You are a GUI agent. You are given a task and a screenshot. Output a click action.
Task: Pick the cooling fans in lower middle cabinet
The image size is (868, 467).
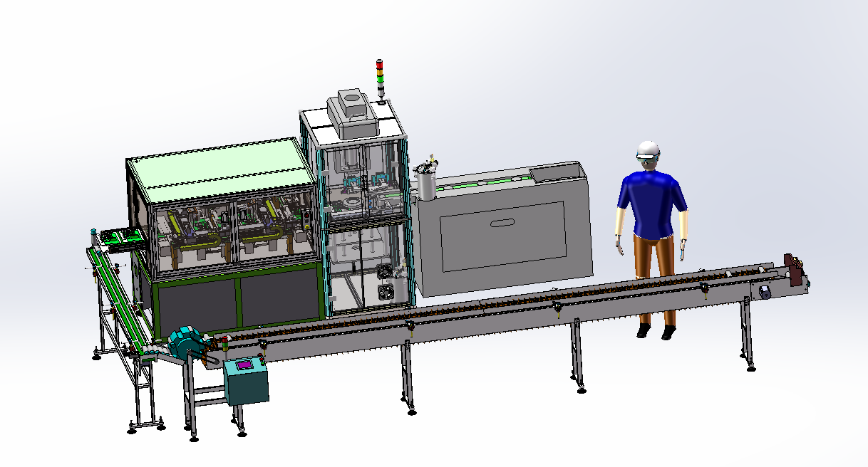tap(387, 283)
